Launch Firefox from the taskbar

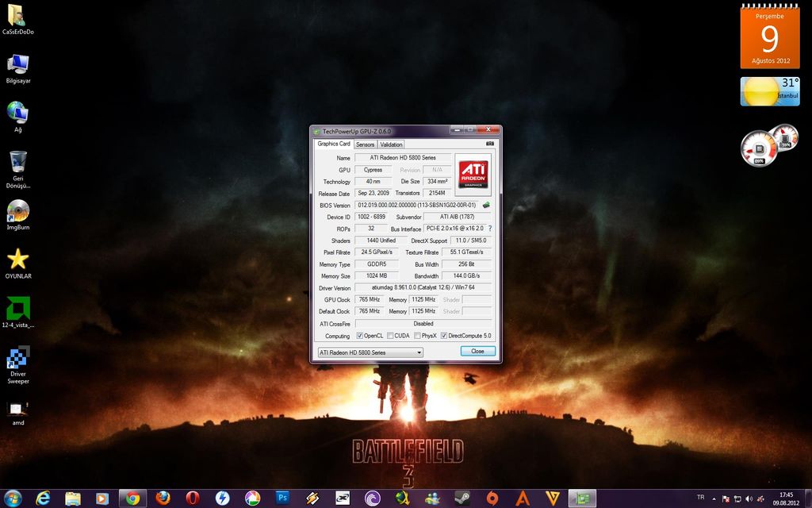coord(163,498)
